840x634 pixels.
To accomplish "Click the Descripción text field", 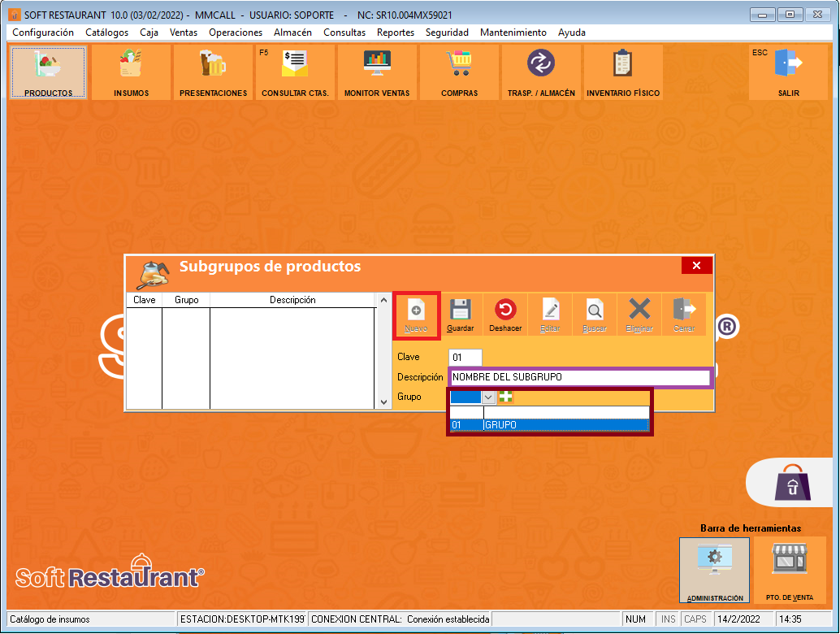I will click(x=579, y=377).
